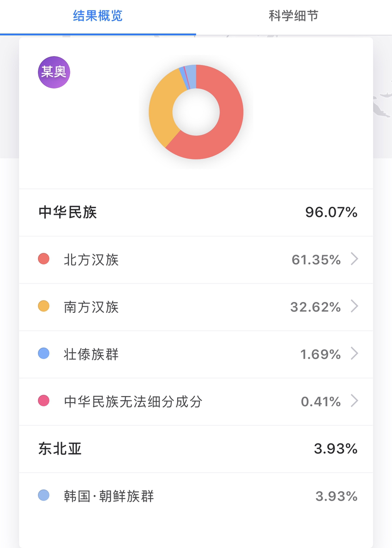Click the red dot beside 北方汉族

tap(44, 259)
